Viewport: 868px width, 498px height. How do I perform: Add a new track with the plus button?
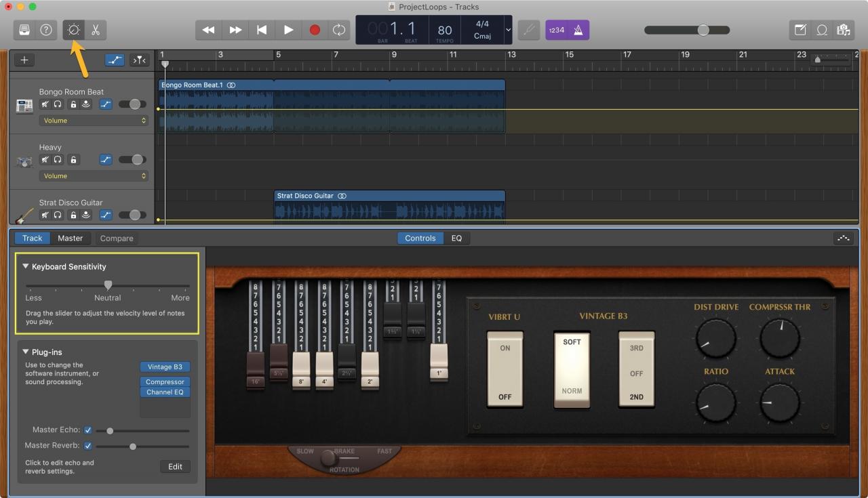tap(24, 60)
